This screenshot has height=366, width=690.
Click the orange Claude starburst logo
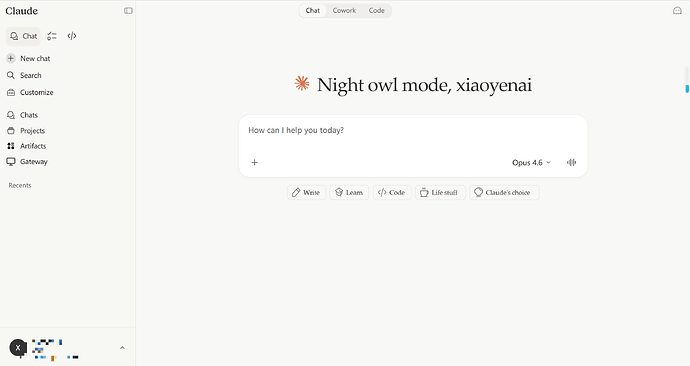click(302, 84)
